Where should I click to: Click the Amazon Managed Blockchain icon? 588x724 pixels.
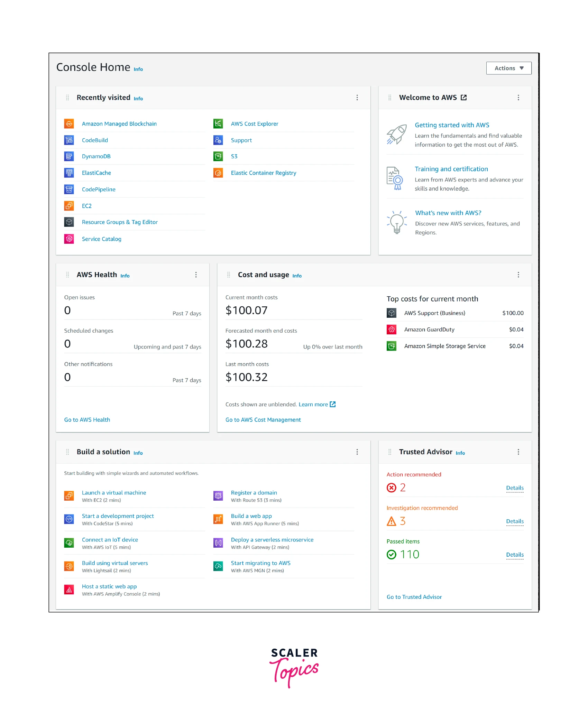(69, 124)
